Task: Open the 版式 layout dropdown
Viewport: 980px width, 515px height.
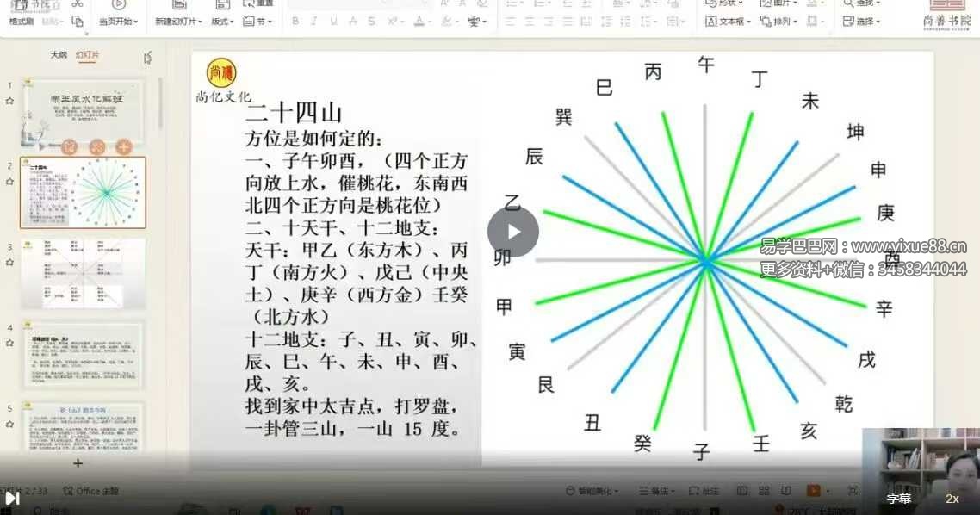Action: coord(223,22)
